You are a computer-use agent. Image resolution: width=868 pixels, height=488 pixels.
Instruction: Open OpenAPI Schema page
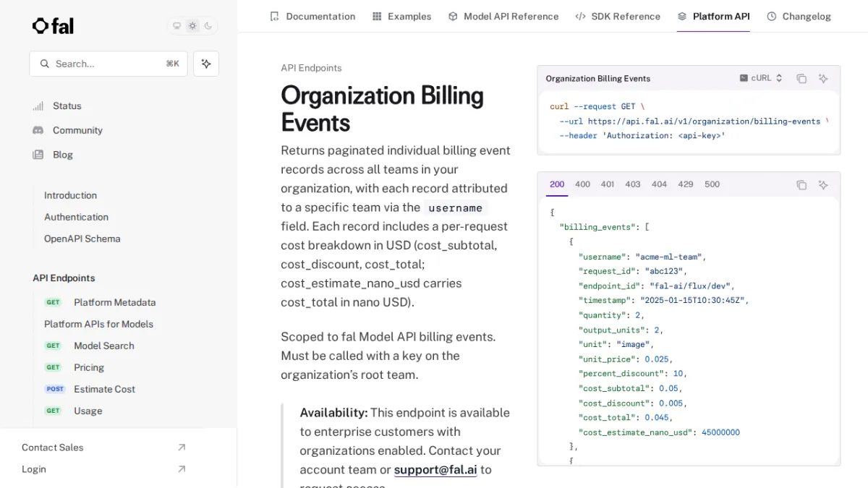tap(82, 239)
